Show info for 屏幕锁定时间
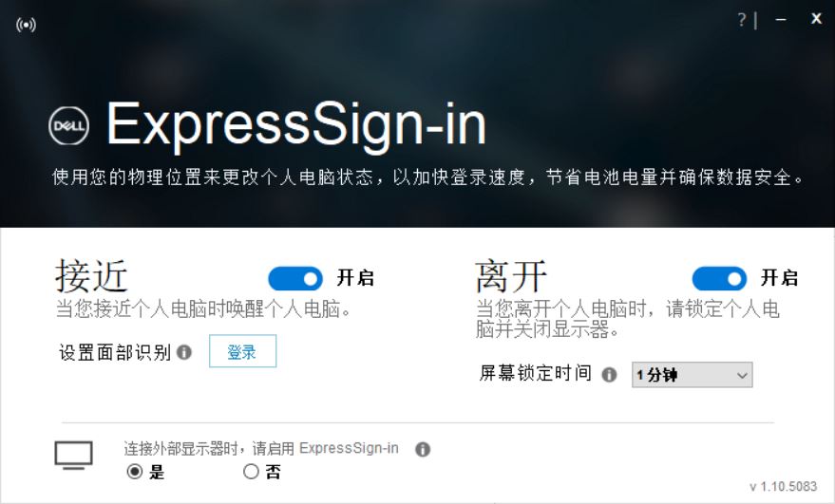835x504 pixels. (609, 375)
